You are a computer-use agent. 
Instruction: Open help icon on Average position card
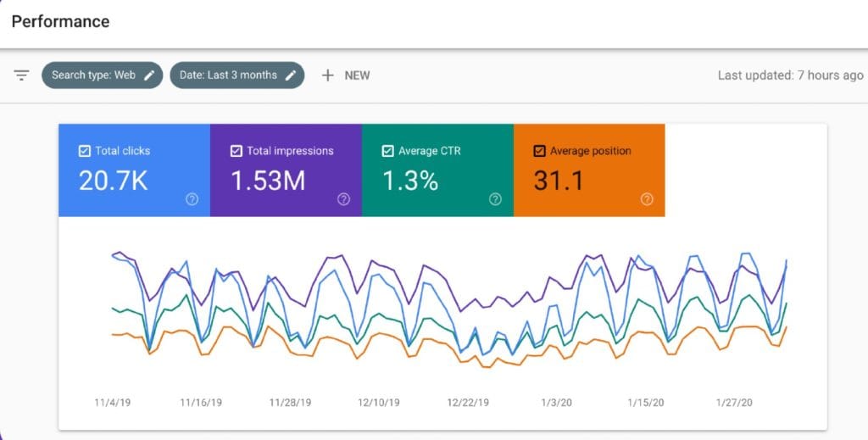(x=647, y=199)
